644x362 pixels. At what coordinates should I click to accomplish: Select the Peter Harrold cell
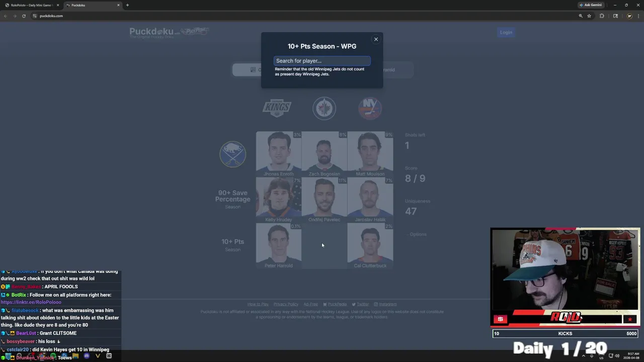(279, 246)
